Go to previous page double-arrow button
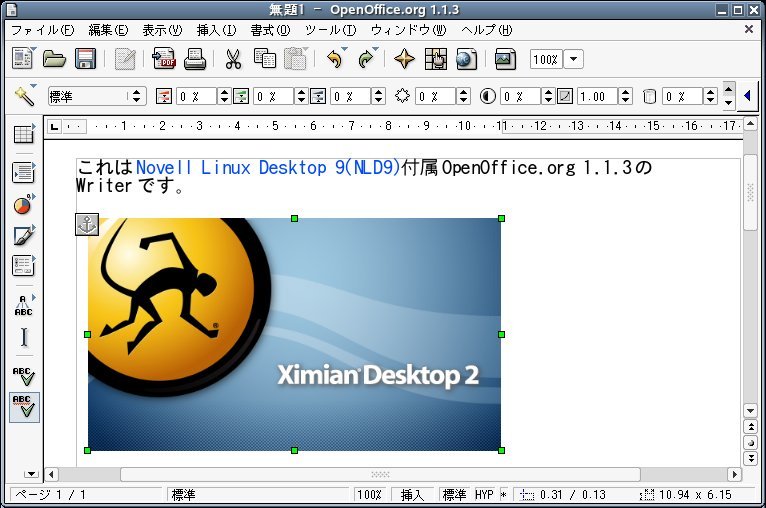This screenshot has width=766, height=508. 750,427
